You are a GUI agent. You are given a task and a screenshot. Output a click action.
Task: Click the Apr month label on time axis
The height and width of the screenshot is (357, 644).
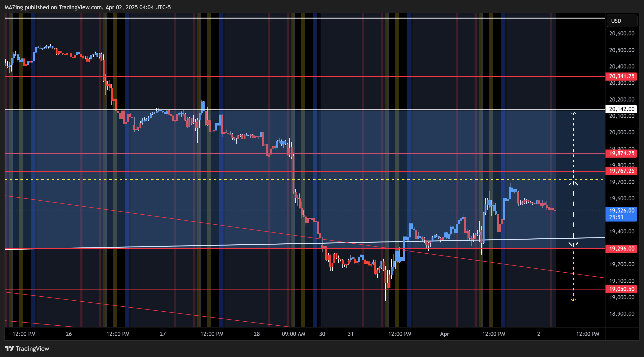[x=444, y=334]
